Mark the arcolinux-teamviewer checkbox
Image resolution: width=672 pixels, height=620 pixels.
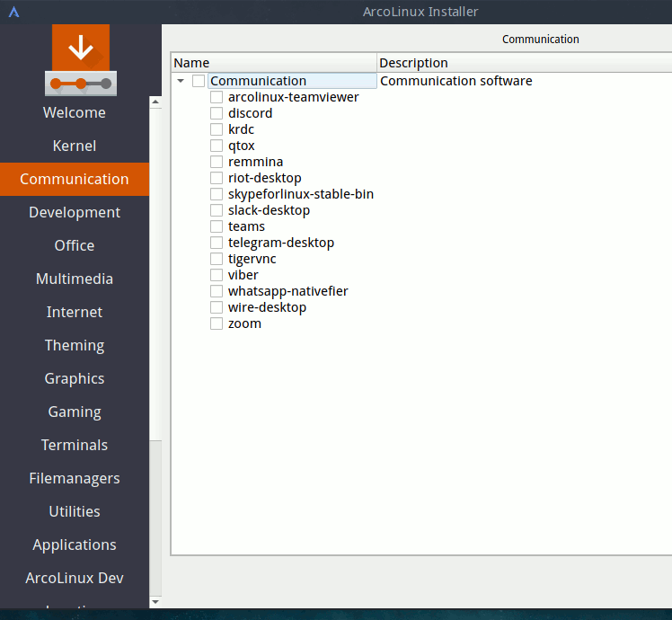tap(217, 97)
